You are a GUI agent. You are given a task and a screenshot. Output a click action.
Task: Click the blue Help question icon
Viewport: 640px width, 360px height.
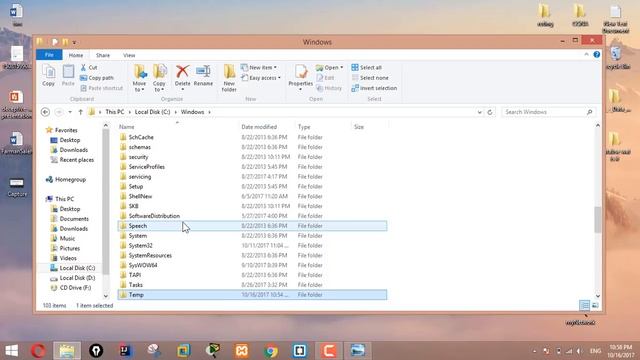coord(597,54)
